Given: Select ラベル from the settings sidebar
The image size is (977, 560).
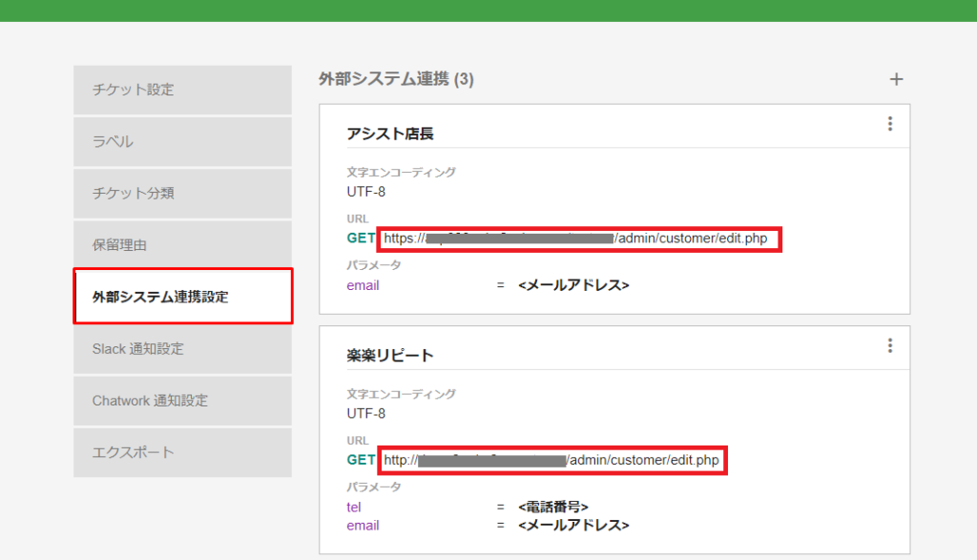Looking at the screenshot, I should tap(182, 141).
